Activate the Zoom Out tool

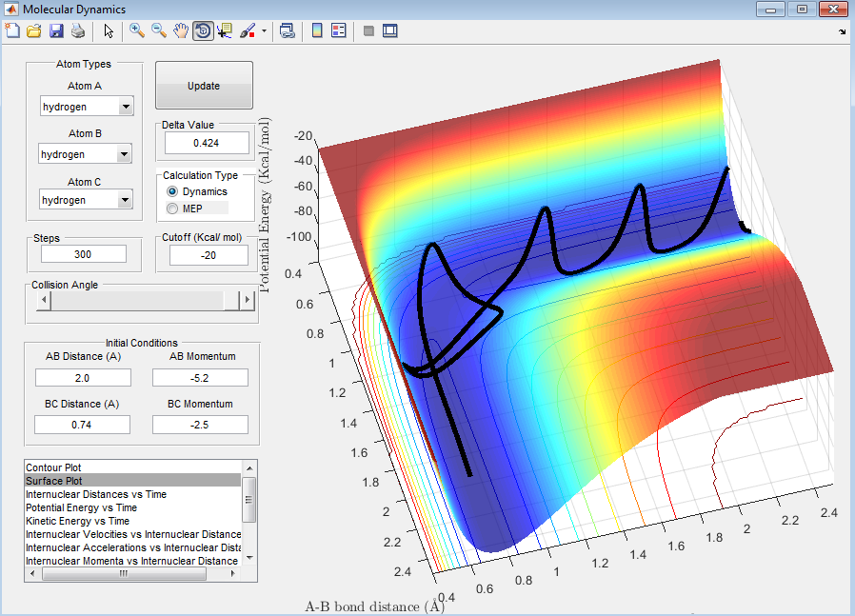pos(159,31)
